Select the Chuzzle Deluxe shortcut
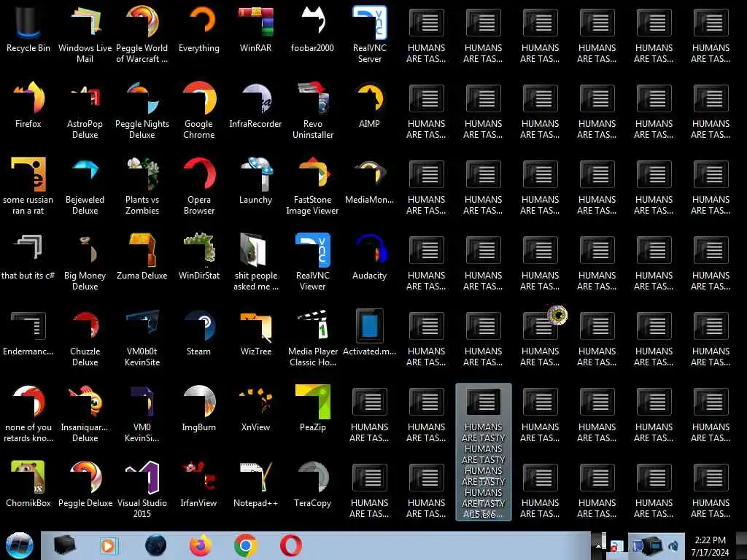Viewport: 747px width, 560px height. 85,337
